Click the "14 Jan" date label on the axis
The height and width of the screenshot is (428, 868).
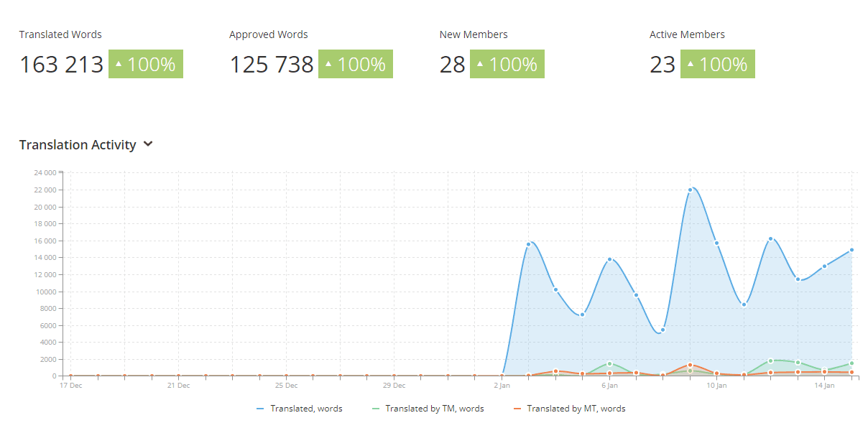click(x=825, y=386)
